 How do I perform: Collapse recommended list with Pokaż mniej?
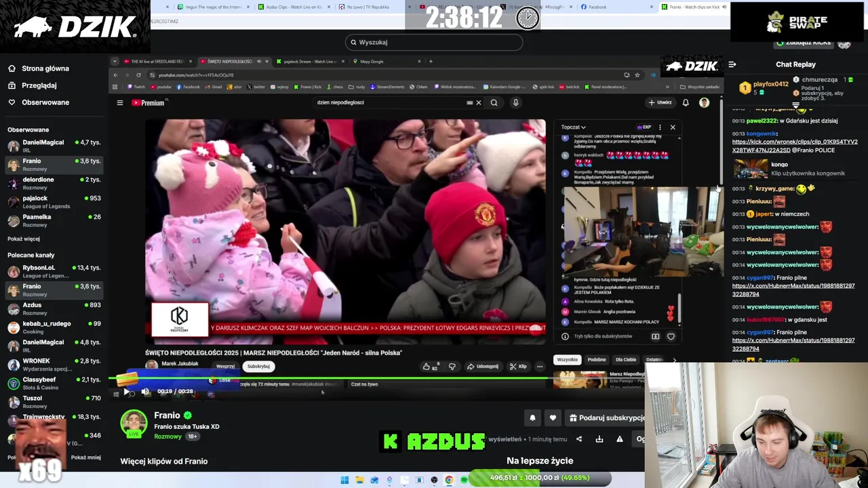tap(86, 457)
